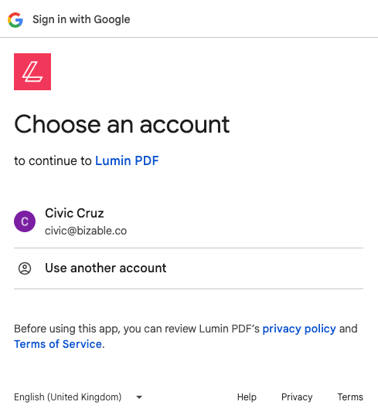
Task: Open the language dropdown arrow
Action: (139, 397)
